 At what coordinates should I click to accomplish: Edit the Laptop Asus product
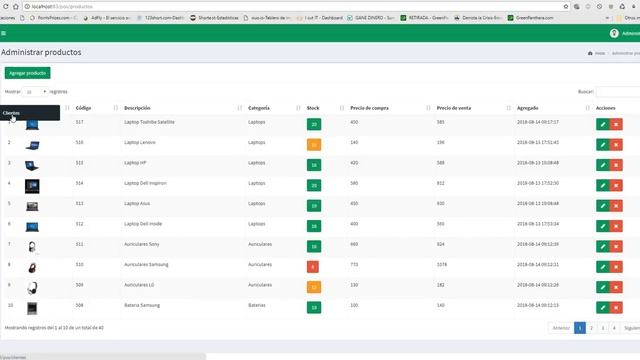click(602, 206)
